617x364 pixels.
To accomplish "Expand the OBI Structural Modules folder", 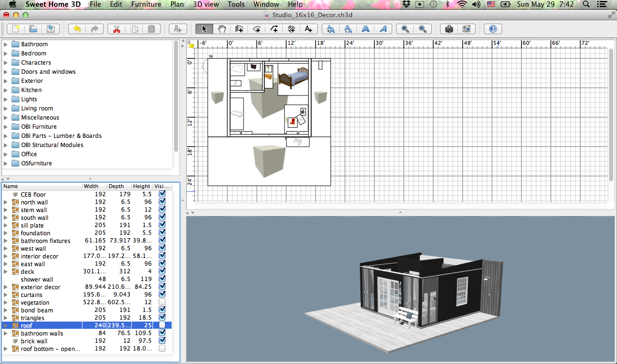I will click(6, 145).
